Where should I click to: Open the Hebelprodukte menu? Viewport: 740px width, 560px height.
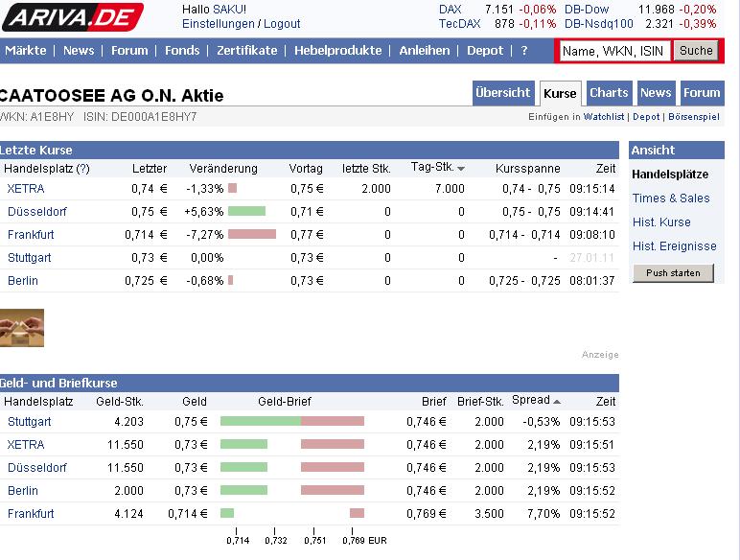[337, 51]
